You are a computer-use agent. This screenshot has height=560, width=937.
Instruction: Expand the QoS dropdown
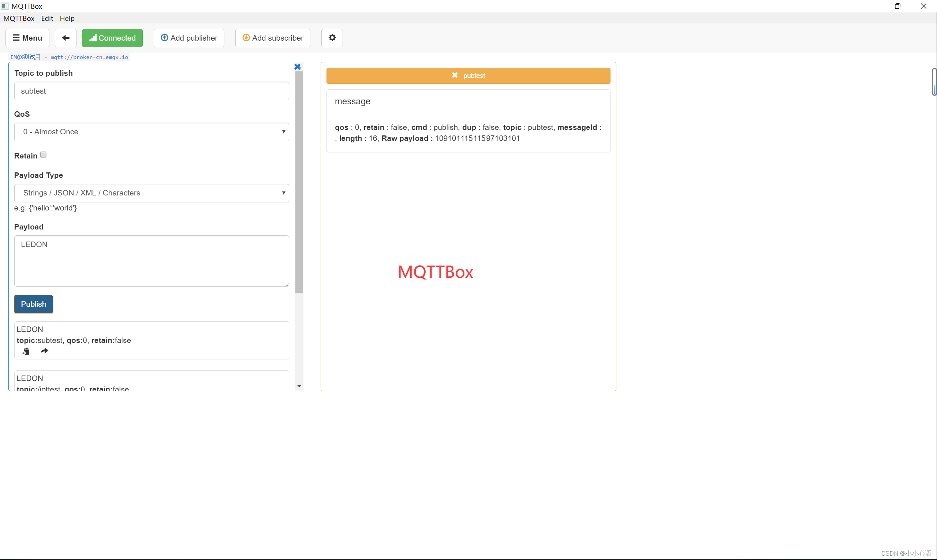click(x=151, y=132)
